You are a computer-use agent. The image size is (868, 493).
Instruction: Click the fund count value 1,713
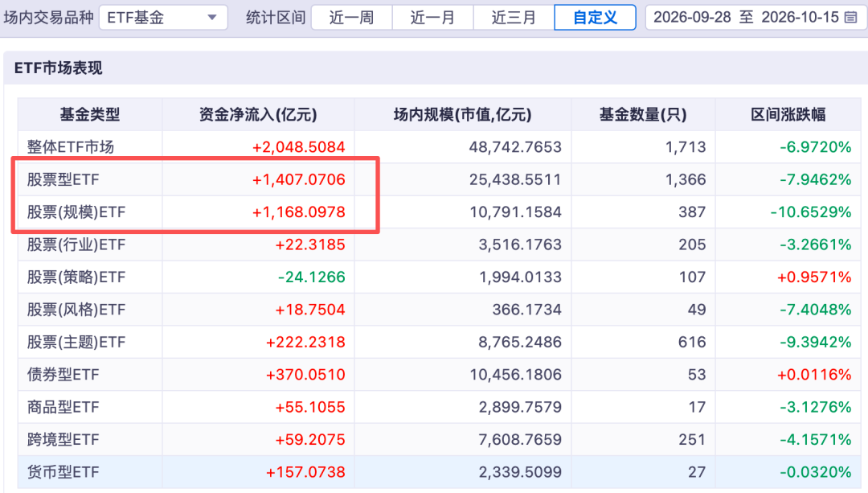686,147
